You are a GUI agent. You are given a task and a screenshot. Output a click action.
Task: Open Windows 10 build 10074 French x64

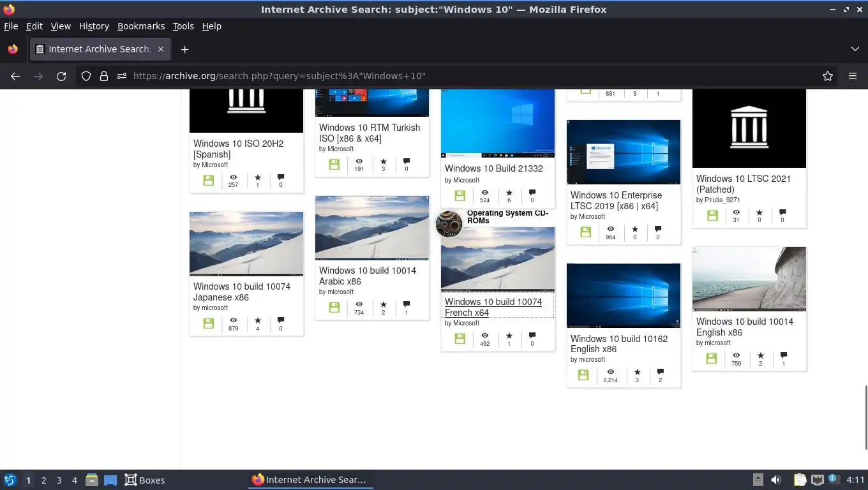pyautogui.click(x=493, y=307)
